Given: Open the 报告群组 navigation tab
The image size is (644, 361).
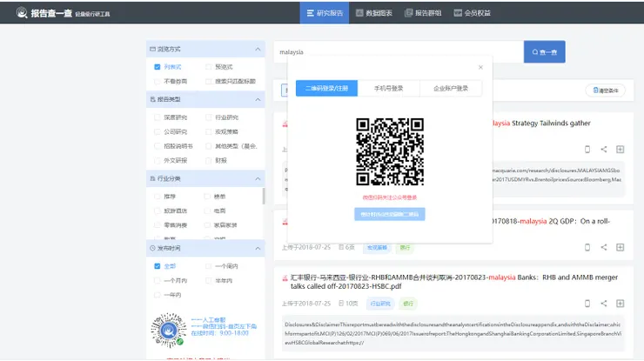Looking at the screenshot, I should tap(423, 13).
